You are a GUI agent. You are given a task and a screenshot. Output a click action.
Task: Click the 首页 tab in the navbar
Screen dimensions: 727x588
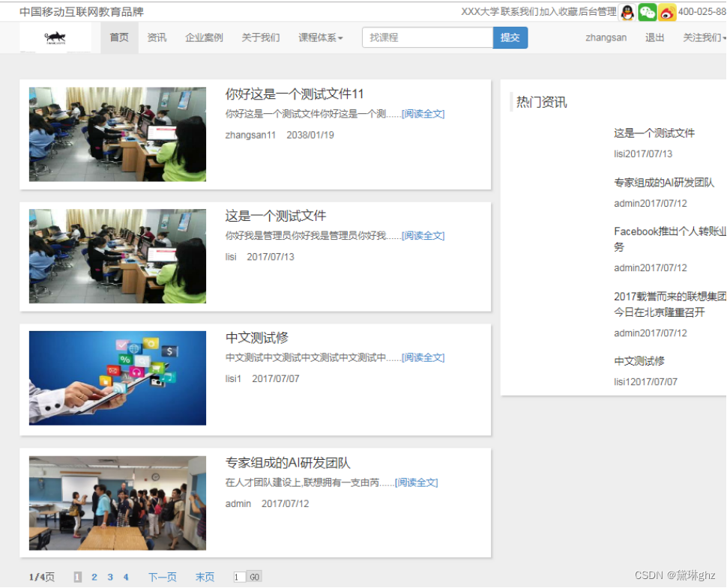pyautogui.click(x=118, y=37)
